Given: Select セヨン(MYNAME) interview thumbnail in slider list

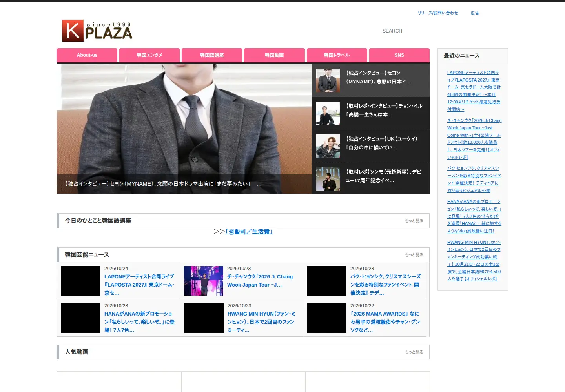Looking at the screenshot, I should pos(328,80).
